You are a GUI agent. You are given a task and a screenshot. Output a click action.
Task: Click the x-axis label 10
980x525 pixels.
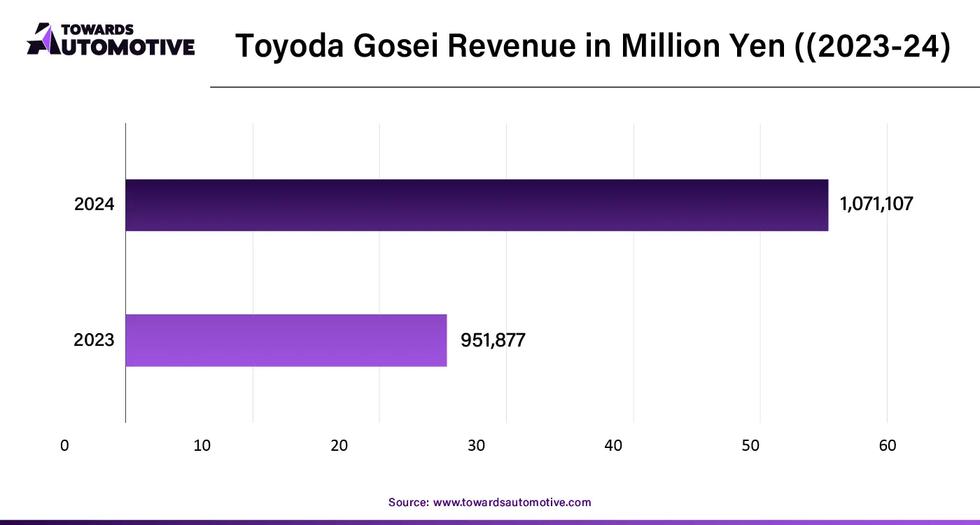[202, 445]
